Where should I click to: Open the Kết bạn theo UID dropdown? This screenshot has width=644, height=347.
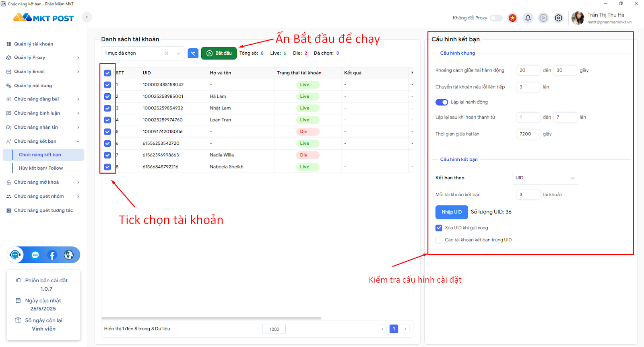click(545, 178)
